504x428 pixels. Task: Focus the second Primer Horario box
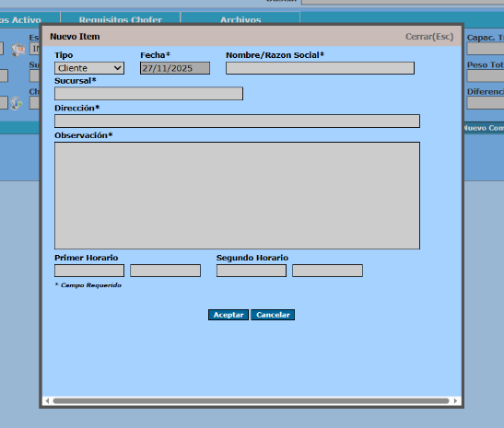(x=166, y=271)
